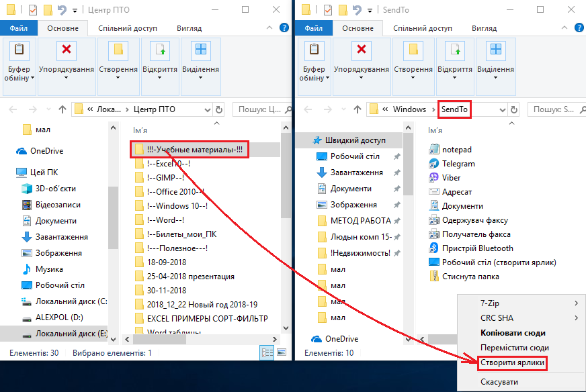Screen dimensions: 586x392
Task: Expand CRC SHA submenu
Action: 521,318
